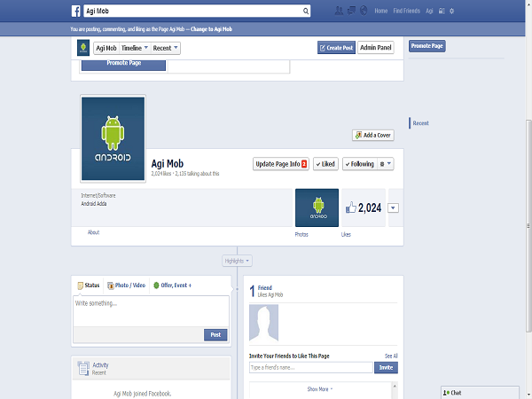
Task: Toggle the Liked button
Action: tap(325, 164)
